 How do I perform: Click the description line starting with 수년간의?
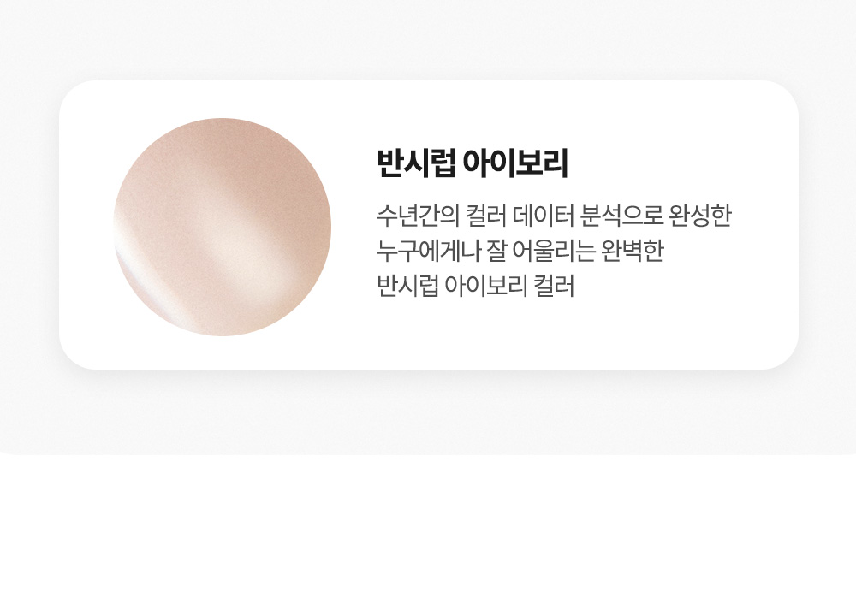click(554, 216)
